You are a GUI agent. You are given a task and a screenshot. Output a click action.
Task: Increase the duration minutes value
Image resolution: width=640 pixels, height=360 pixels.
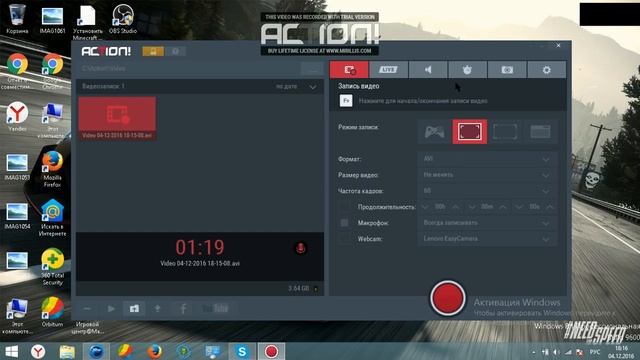point(503,207)
